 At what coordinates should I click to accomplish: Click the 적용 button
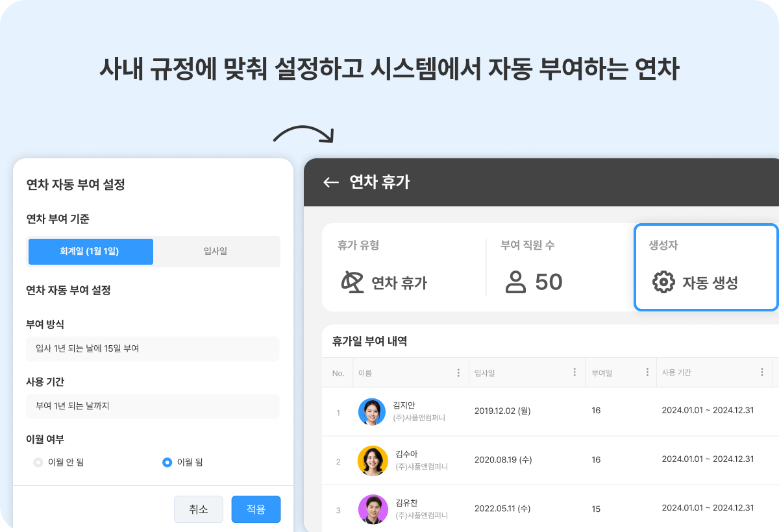pyautogui.click(x=256, y=509)
